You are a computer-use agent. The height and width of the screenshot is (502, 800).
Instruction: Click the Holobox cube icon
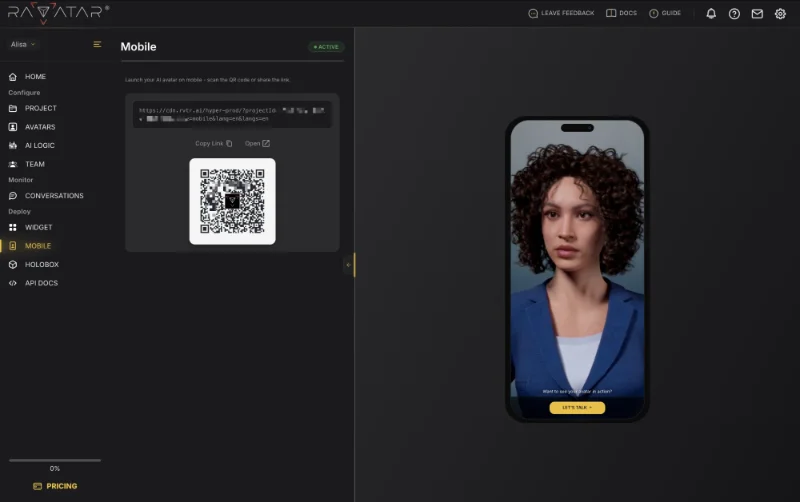(x=13, y=265)
